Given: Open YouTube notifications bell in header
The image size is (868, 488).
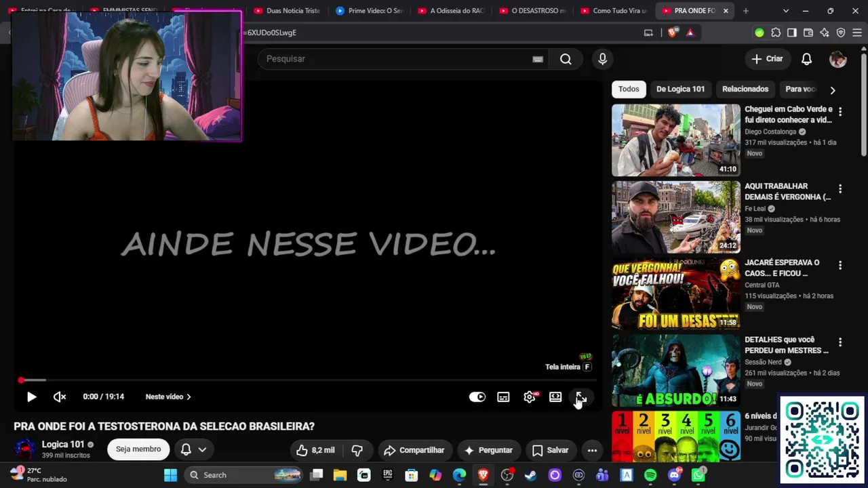Looking at the screenshot, I should click(806, 59).
